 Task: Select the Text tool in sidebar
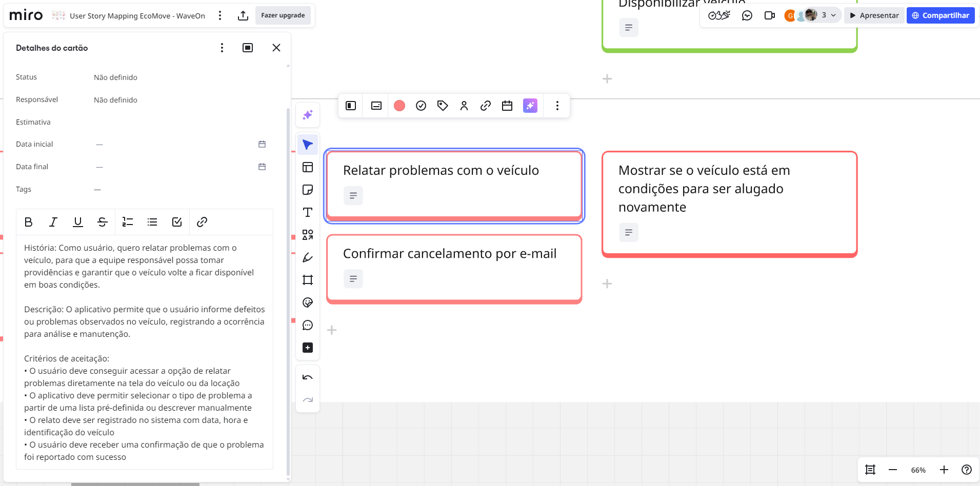308,212
